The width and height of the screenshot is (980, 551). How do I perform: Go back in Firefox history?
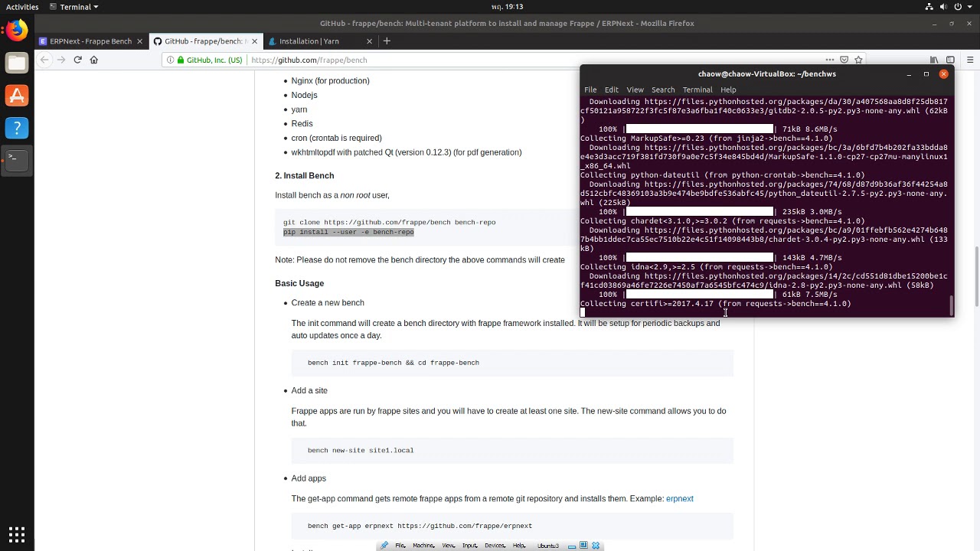(x=44, y=60)
